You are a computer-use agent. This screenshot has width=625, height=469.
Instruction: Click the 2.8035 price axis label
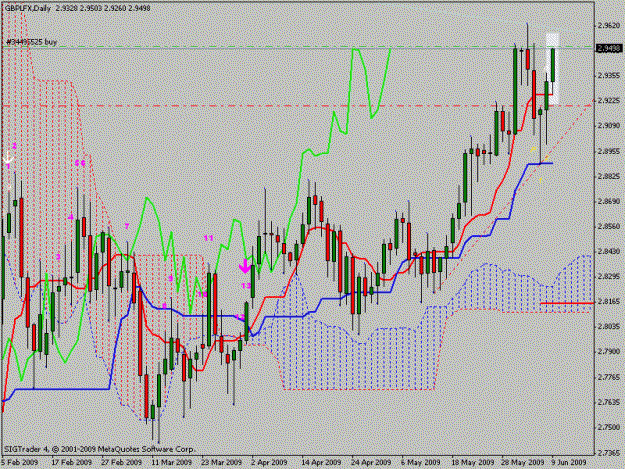[x=609, y=327]
